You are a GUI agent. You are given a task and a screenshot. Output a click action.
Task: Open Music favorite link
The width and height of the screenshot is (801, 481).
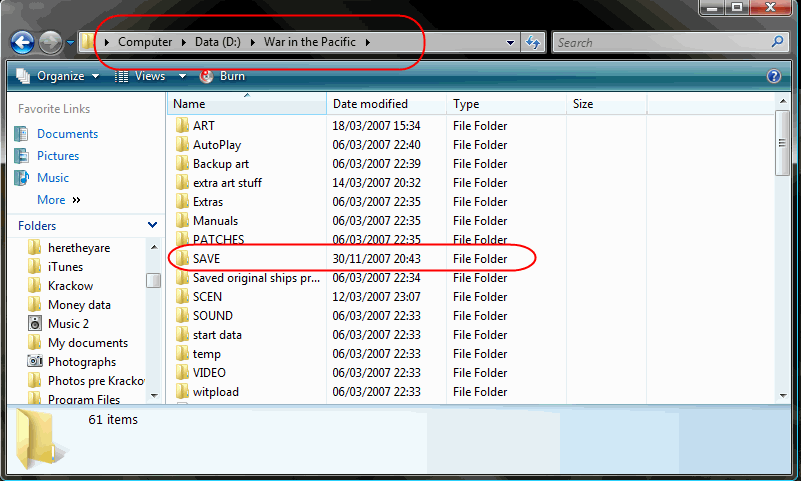pos(53,178)
